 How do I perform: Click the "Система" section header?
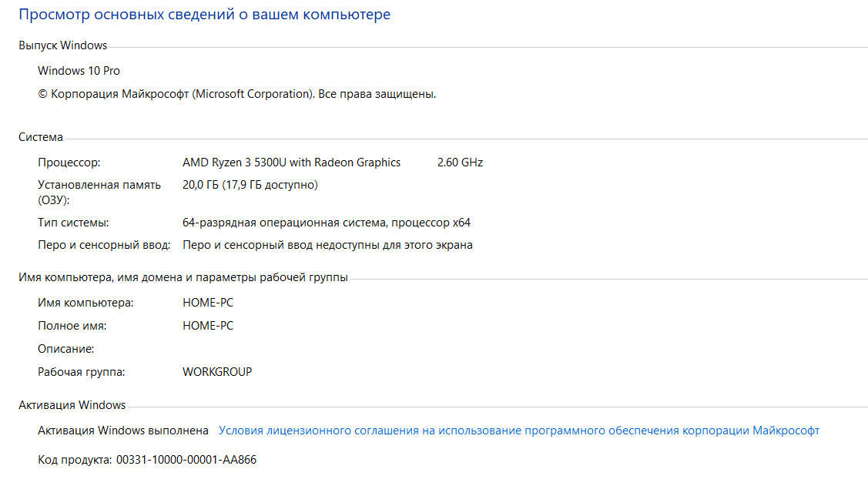41,137
